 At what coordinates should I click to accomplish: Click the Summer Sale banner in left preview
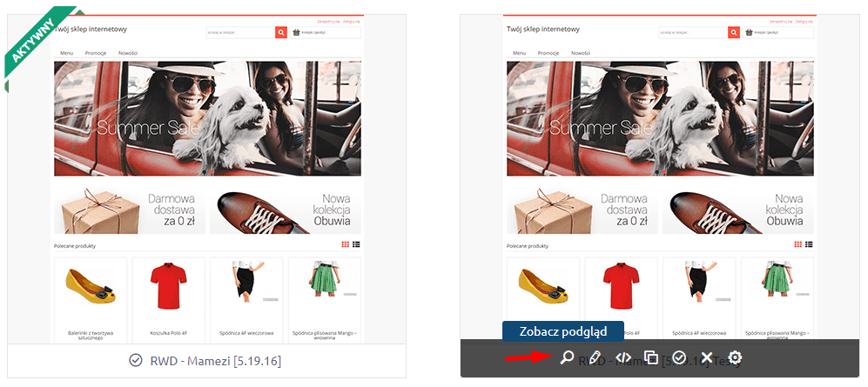pyautogui.click(x=207, y=118)
